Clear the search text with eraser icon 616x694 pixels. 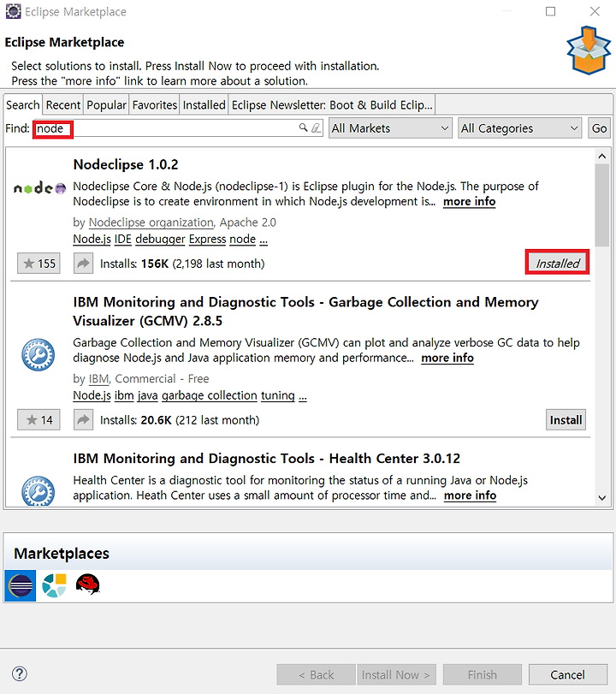[x=316, y=128]
